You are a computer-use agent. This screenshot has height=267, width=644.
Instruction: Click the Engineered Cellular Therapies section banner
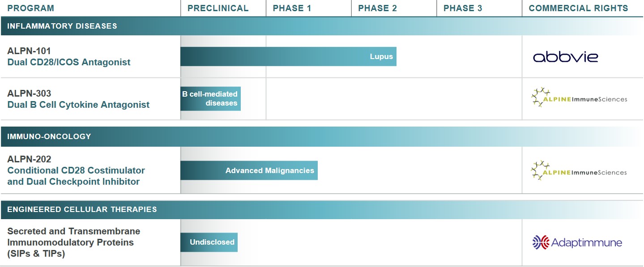[x=82, y=209]
